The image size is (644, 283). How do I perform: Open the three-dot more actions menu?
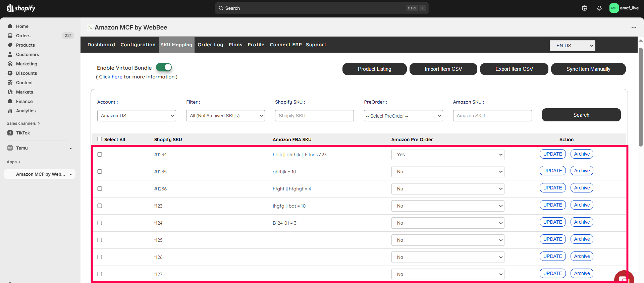tap(634, 27)
